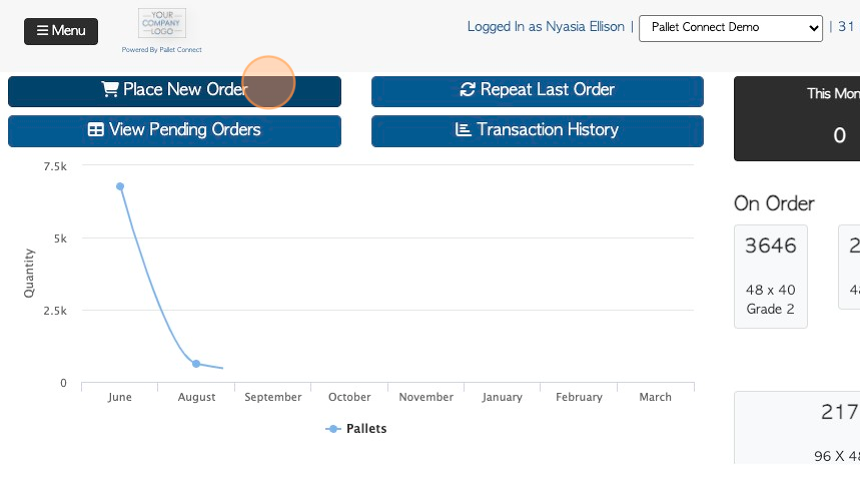Click the August data point on the chart
This screenshot has width=860, height=481.
click(196, 364)
